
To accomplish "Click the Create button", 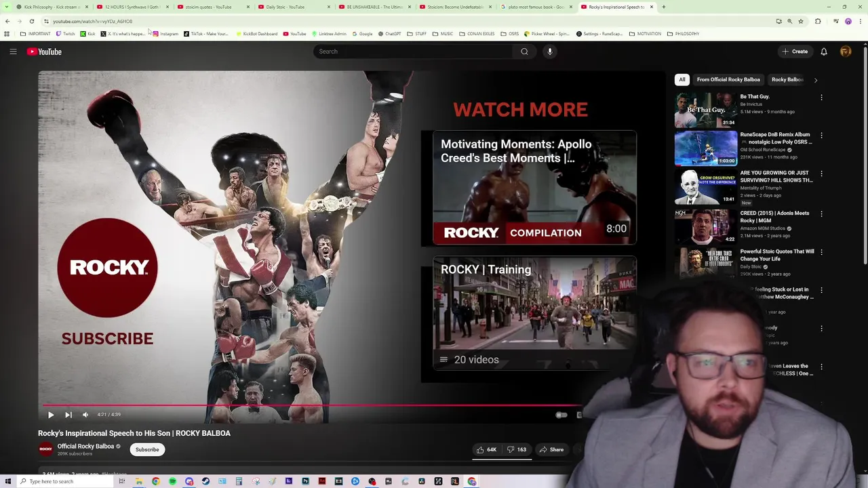I will coord(795,52).
